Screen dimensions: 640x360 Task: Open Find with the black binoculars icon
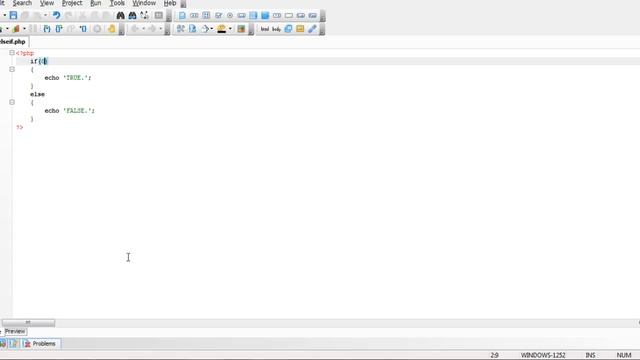tap(120, 16)
